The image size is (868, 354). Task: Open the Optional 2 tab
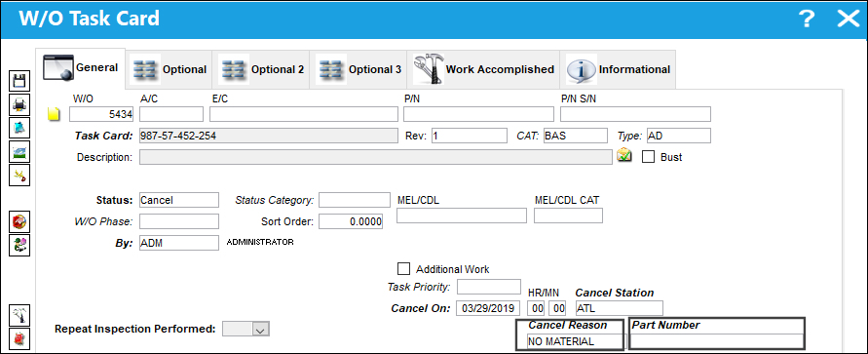tap(261, 70)
